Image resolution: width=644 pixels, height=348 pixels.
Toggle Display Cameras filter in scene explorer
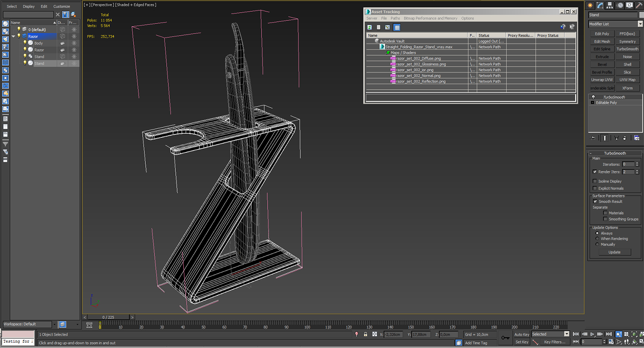(5, 47)
